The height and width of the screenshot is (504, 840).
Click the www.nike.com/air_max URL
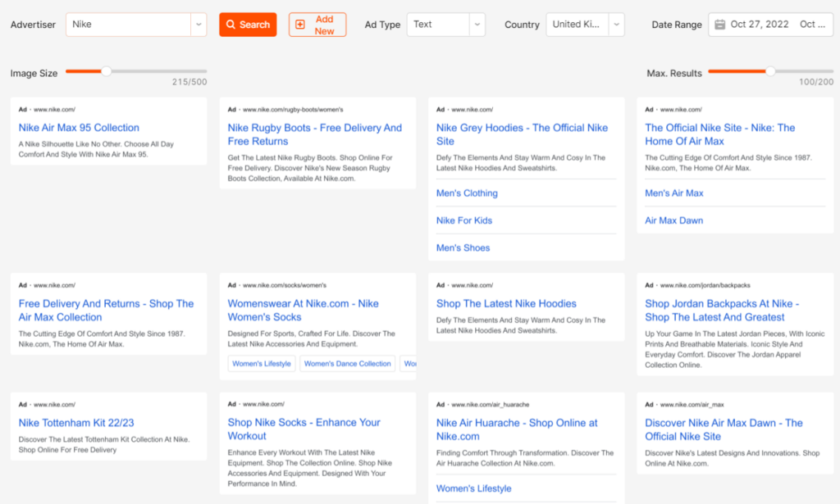692,405
